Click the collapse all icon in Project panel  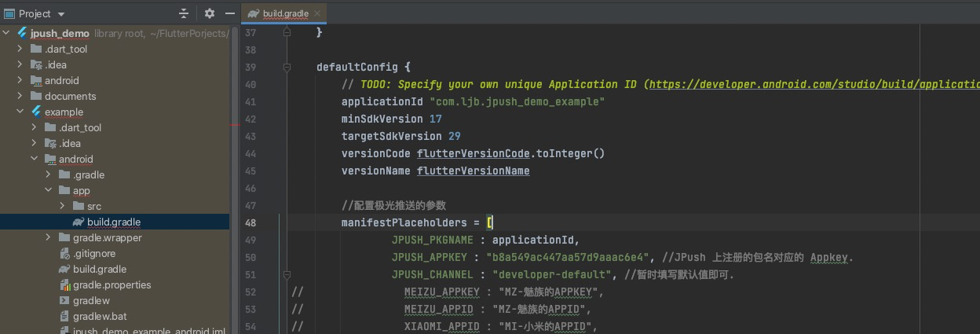pyautogui.click(x=184, y=13)
